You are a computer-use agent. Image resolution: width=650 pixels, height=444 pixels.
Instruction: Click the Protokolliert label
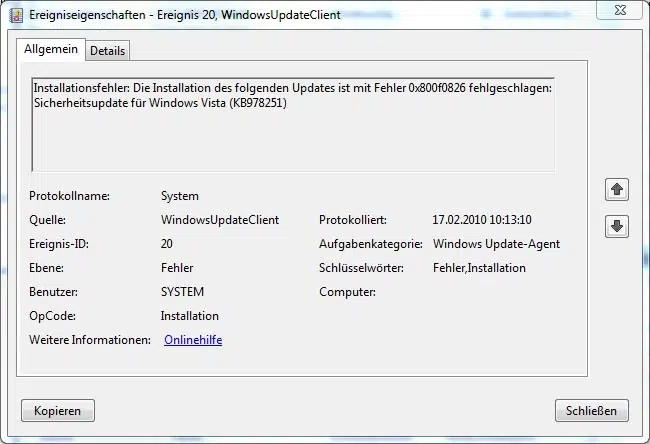[x=353, y=220]
